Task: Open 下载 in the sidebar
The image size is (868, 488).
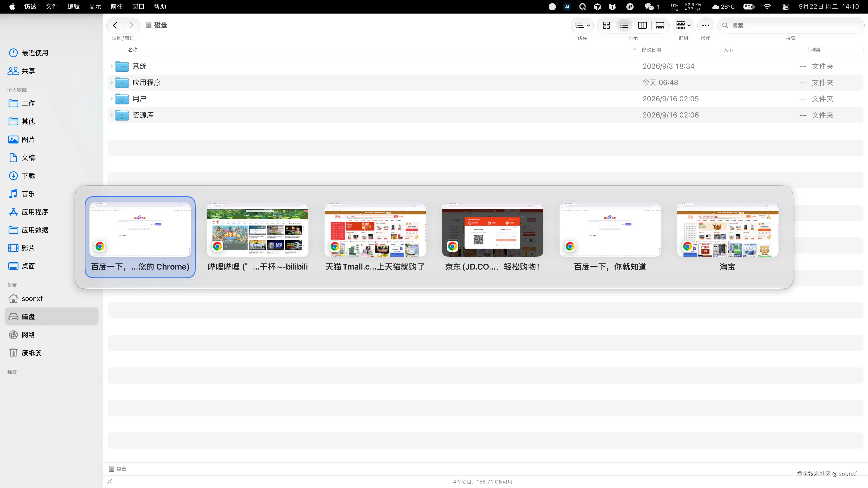Action: (x=51, y=176)
